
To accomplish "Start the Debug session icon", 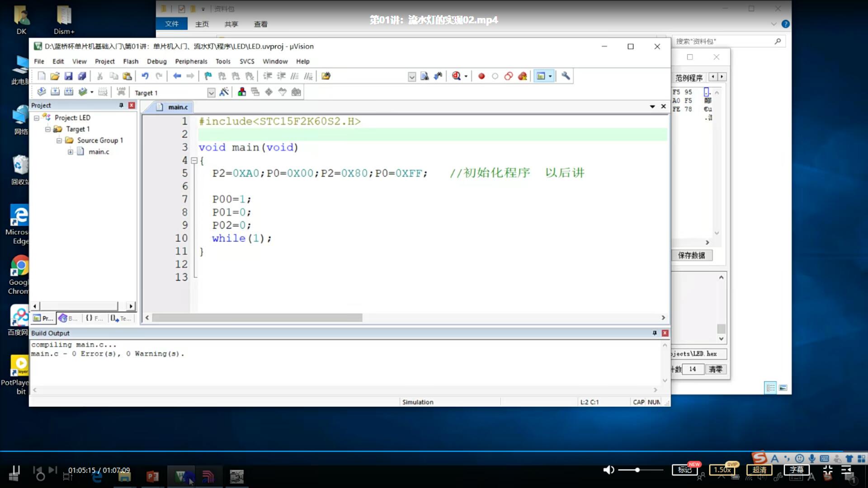I will pos(456,76).
